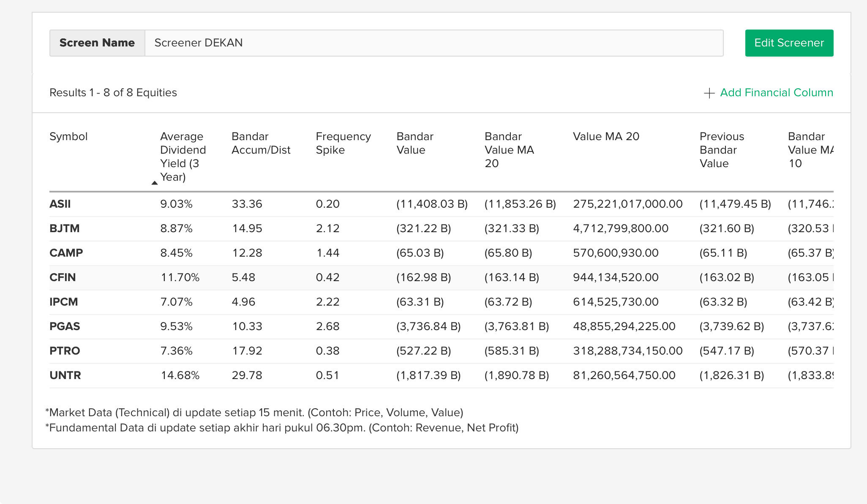Select CFIN dividend yield 11.70%
This screenshot has width=867, height=504.
tap(180, 277)
